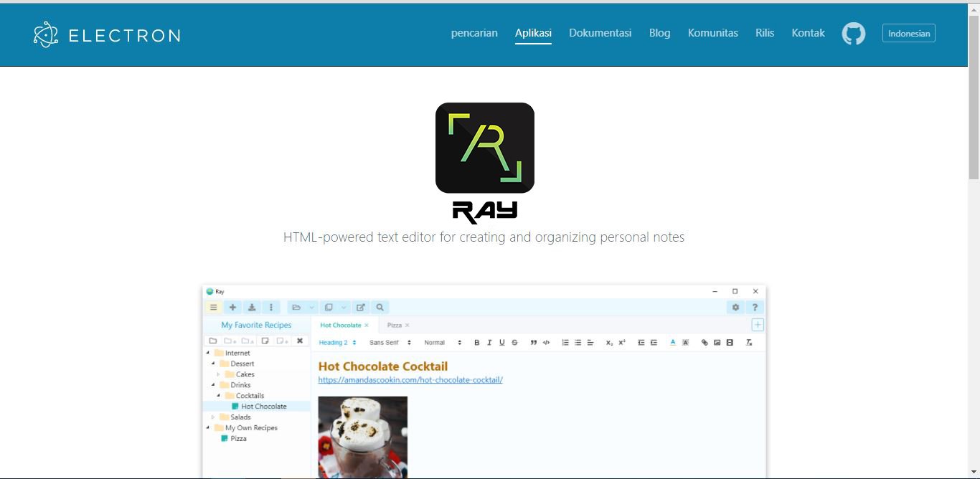Expand the Salads folder arrow
980x479 pixels.
[x=213, y=417]
